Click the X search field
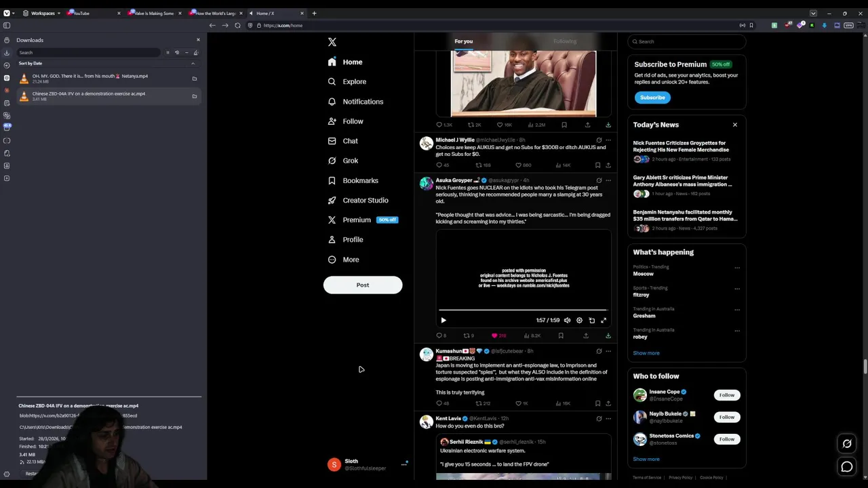 [687, 41]
